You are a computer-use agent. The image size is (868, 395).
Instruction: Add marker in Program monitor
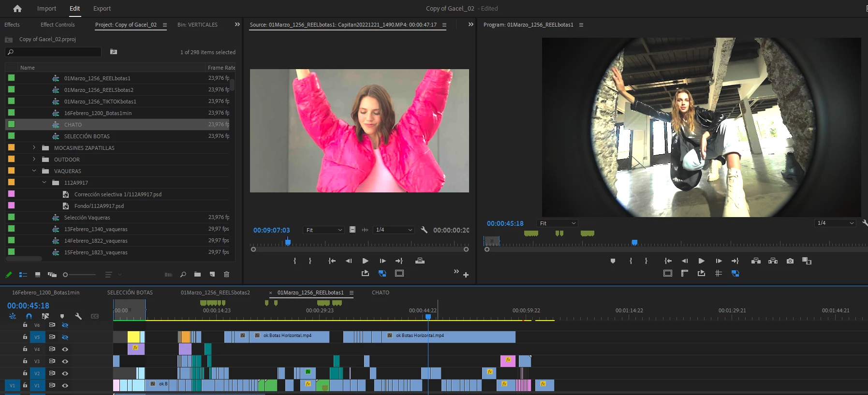[x=613, y=261]
